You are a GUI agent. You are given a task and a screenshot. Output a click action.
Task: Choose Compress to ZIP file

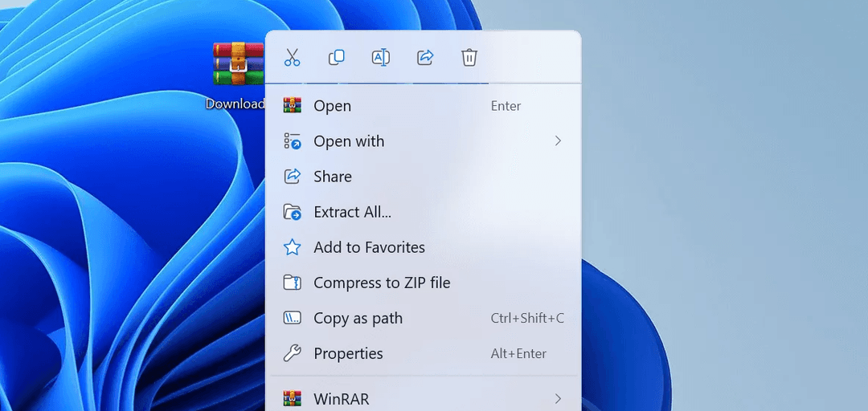[x=382, y=283]
